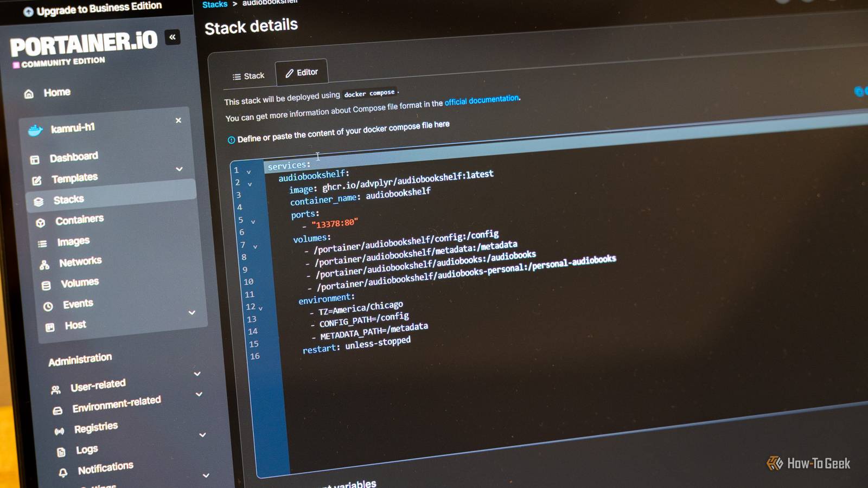Open the official documentation link
This screenshot has height=488, width=868.
[x=482, y=100]
